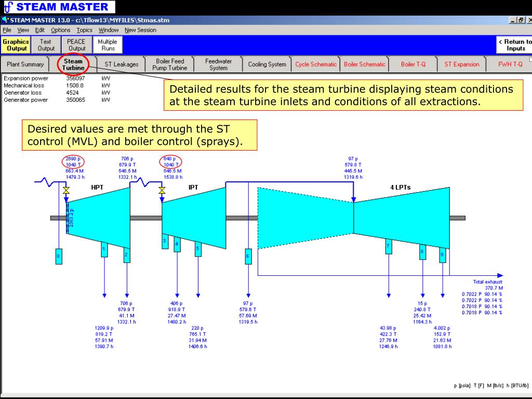The image size is (532, 399).
Task: Click the Generator loss value 4524
Action: click(x=72, y=92)
